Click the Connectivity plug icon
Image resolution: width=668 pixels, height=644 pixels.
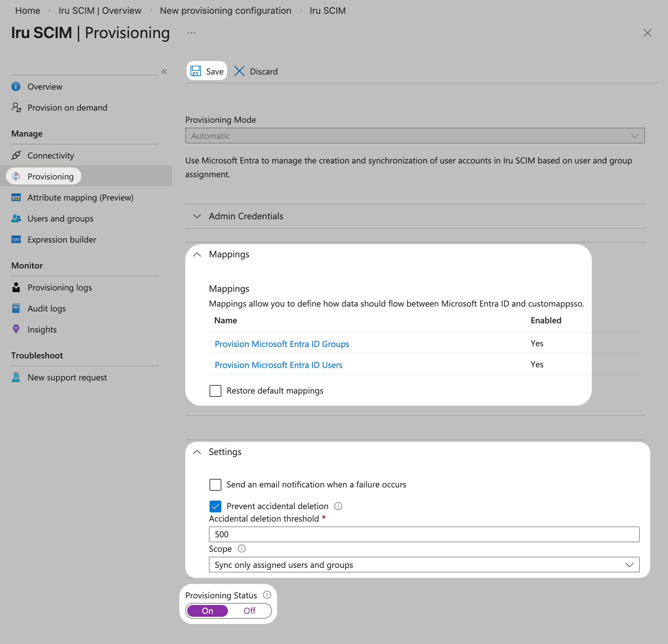click(x=16, y=155)
